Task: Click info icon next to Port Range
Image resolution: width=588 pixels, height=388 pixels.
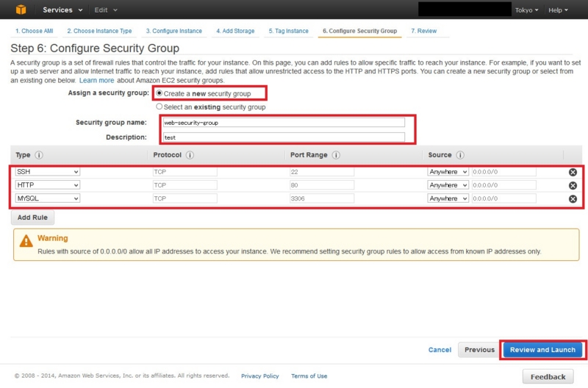Action: [x=336, y=155]
